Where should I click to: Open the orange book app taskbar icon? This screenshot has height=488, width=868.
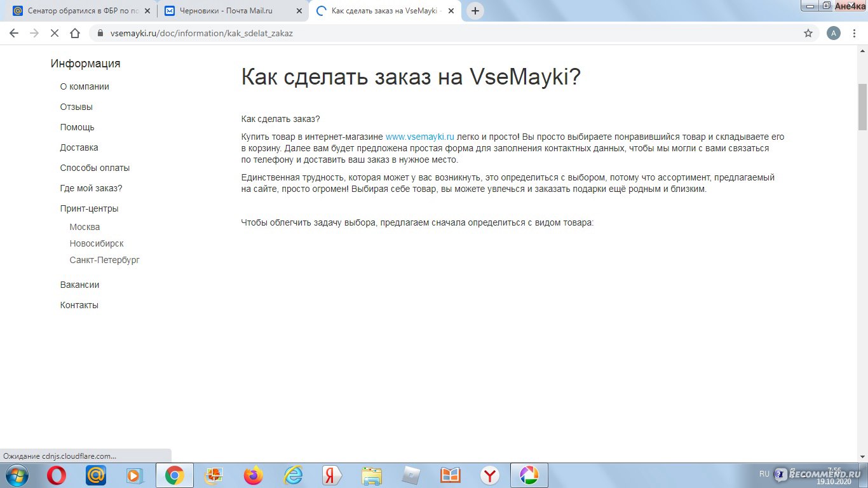[x=450, y=475]
